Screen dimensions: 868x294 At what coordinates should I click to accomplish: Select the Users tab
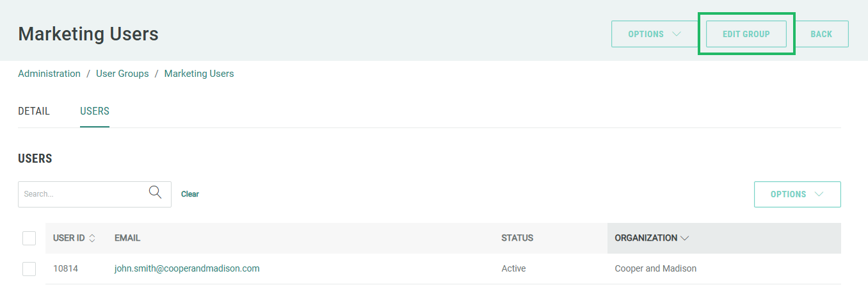95,111
